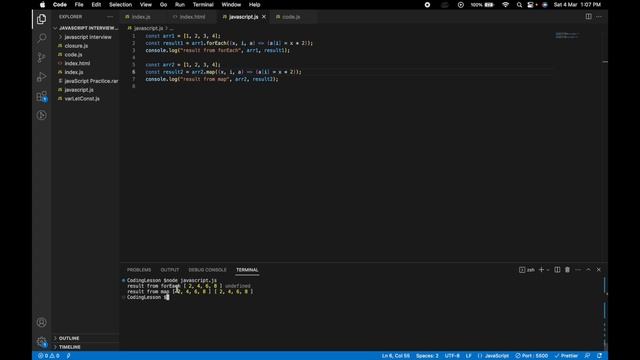Click the terminal prompt input line
640x360 pixels.
148,298
